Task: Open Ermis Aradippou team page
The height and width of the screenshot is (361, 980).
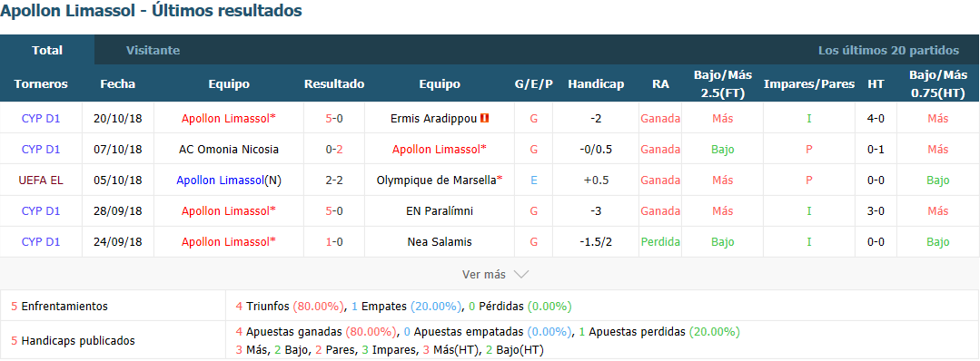Action: click(x=434, y=118)
